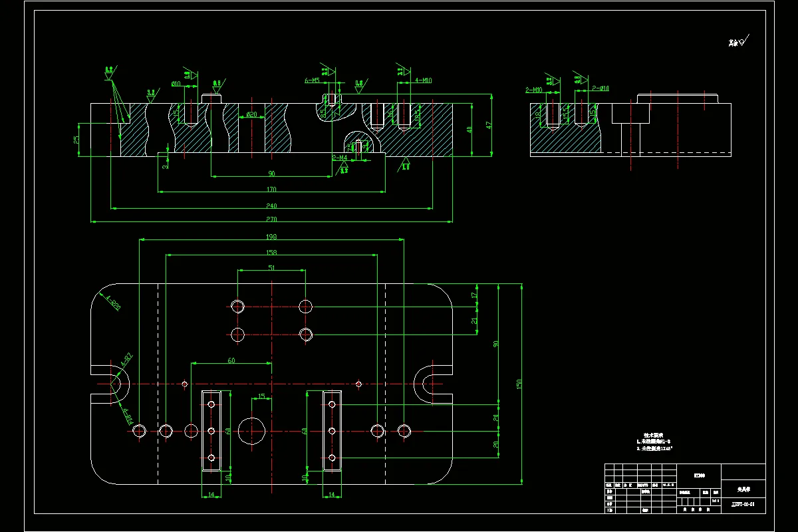Select the 4-R7 slot radius callout
Screen dimensions: 798x532
(x=127, y=360)
